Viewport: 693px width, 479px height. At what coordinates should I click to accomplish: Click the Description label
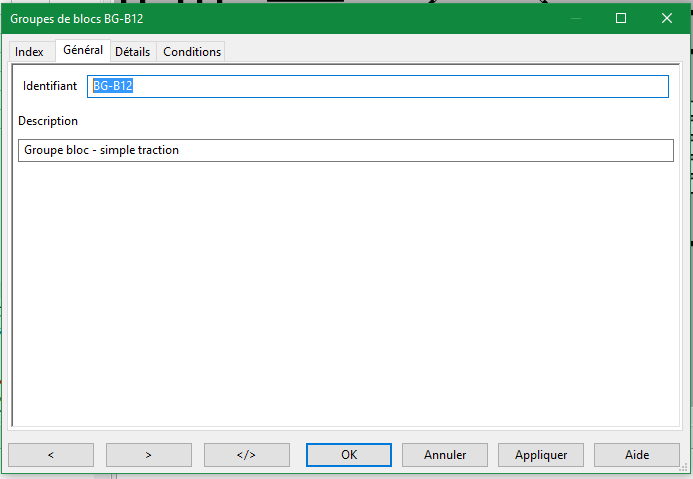pos(48,121)
